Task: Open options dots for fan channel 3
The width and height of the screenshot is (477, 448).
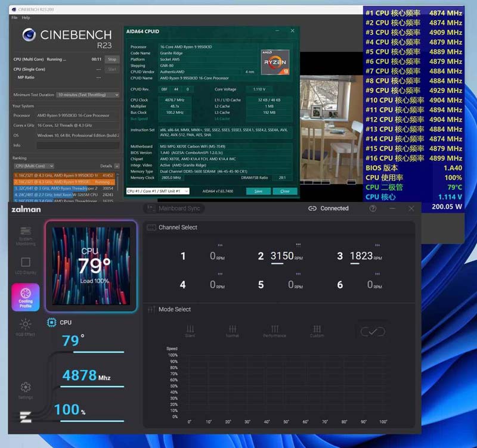Action: 377,245
